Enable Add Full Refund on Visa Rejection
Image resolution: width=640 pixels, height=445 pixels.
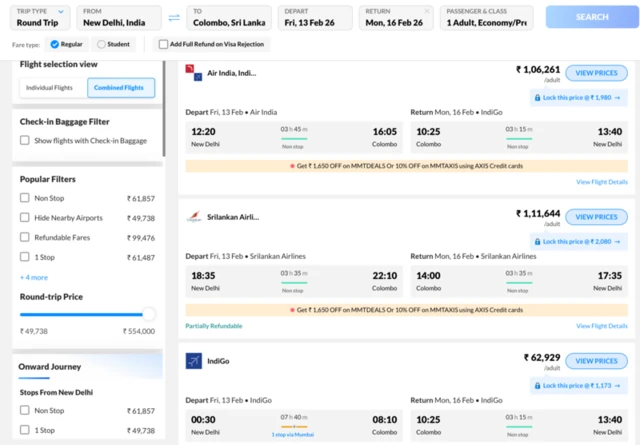click(x=164, y=45)
